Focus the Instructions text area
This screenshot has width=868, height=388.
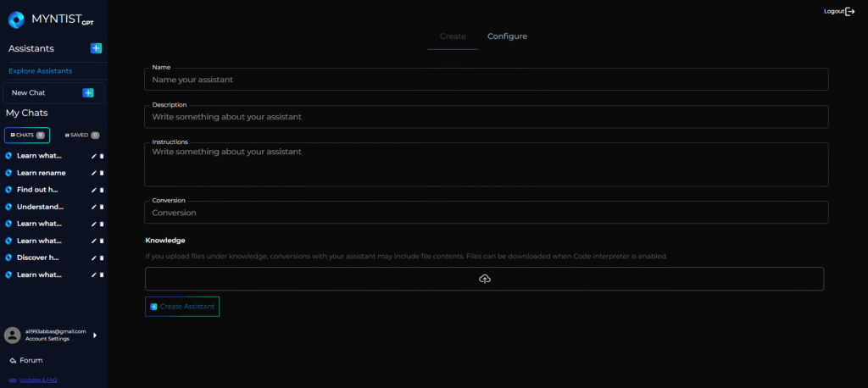[486, 164]
